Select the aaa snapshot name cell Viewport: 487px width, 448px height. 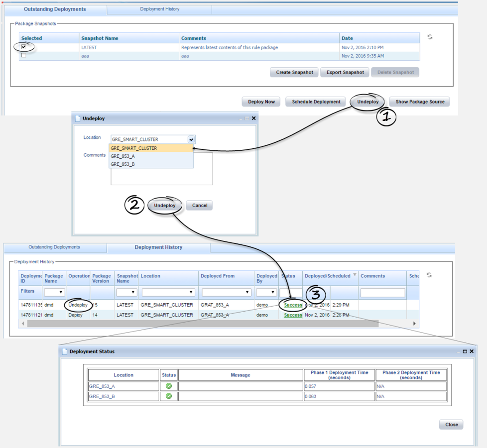(129, 56)
